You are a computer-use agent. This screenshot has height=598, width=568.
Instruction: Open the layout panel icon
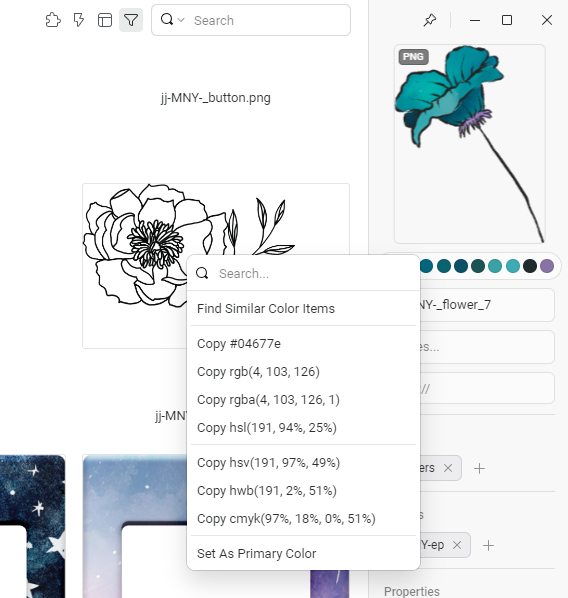[x=105, y=20]
